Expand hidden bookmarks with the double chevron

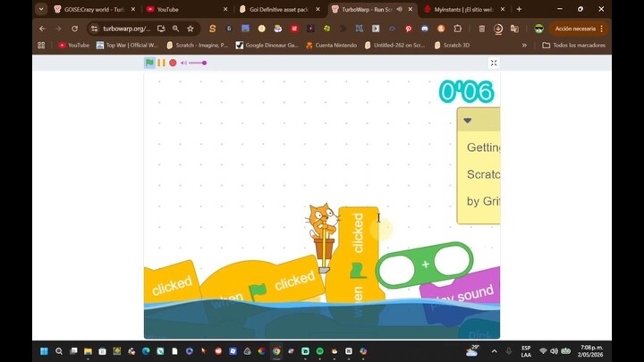click(524, 46)
